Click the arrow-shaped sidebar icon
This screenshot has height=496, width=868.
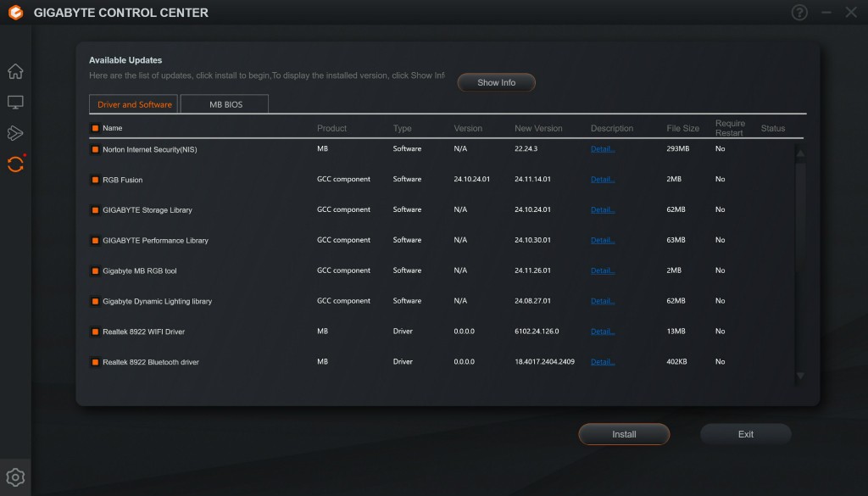coord(15,133)
